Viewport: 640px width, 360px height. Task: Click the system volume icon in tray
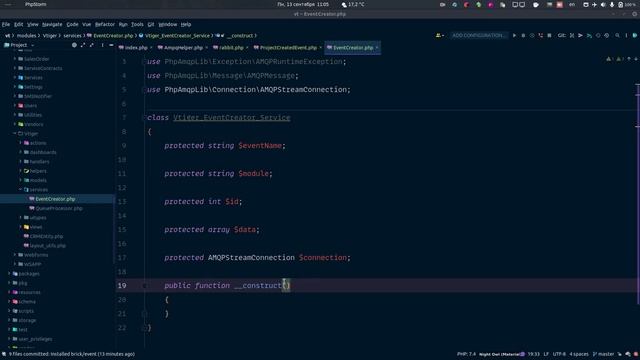pyautogui.click(x=603, y=4)
